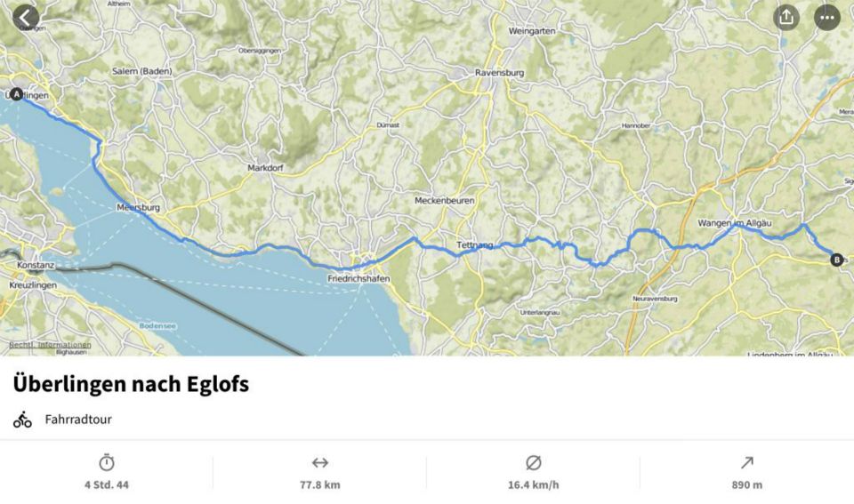854x504 pixels.
Task: Click the Tettnang label on the route
Action: (x=474, y=245)
